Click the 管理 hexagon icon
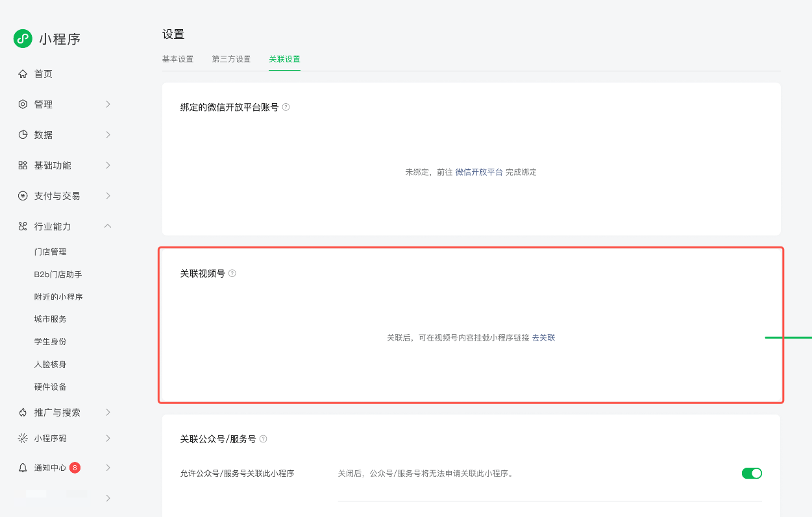812x517 pixels. click(x=23, y=104)
